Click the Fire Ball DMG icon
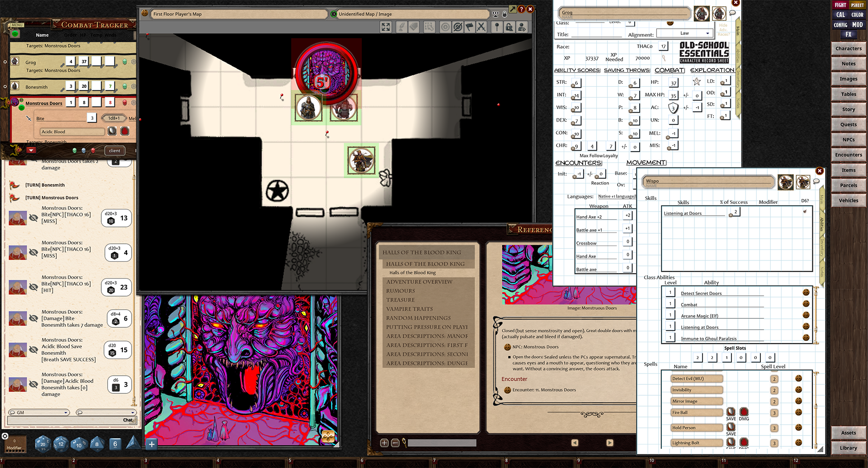The height and width of the screenshot is (468, 868). pyautogui.click(x=744, y=412)
